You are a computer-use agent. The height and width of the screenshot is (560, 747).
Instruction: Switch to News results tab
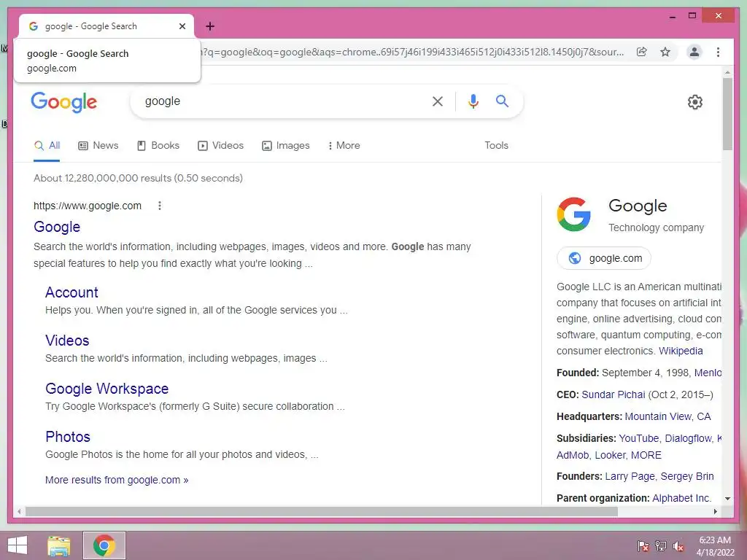point(98,146)
